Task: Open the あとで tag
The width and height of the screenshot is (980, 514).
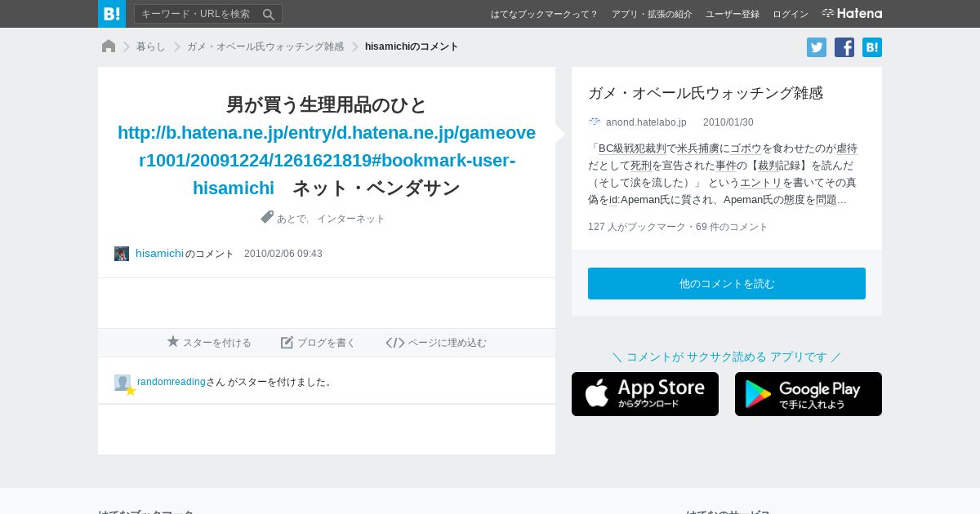Action: [292, 219]
